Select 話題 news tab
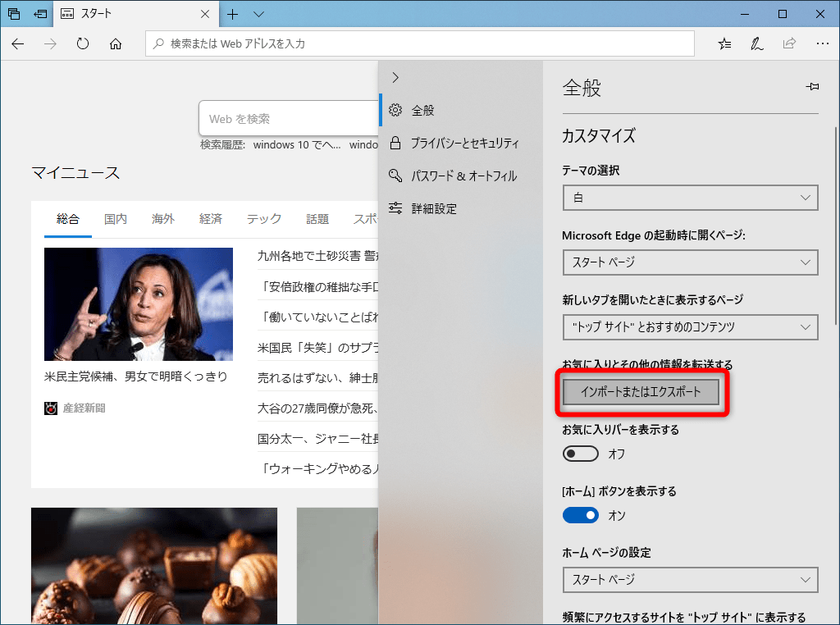This screenshot has width=840, height=625. point(317,219)
